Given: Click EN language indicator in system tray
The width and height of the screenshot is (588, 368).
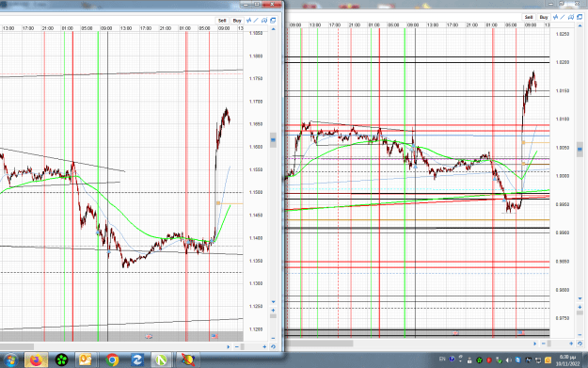Looking at the screenshot, I should 442,360.
